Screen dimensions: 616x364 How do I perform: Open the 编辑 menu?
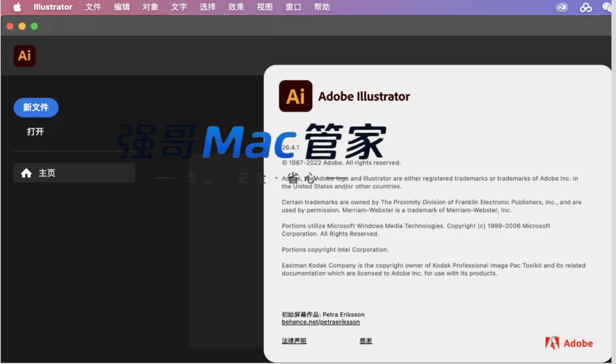[x=122, y=7]
